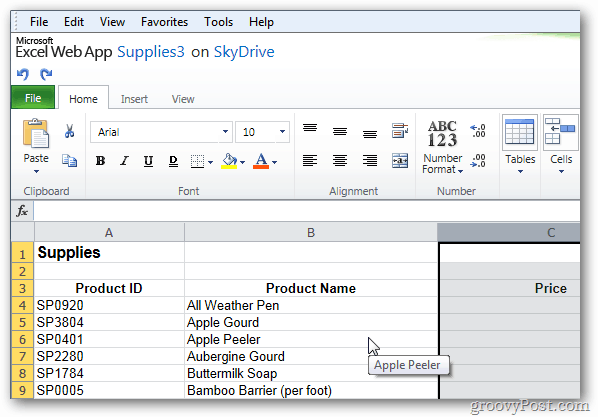Select column B header
Viewport: 598px width, 417px height.
(x=311, y=232)
